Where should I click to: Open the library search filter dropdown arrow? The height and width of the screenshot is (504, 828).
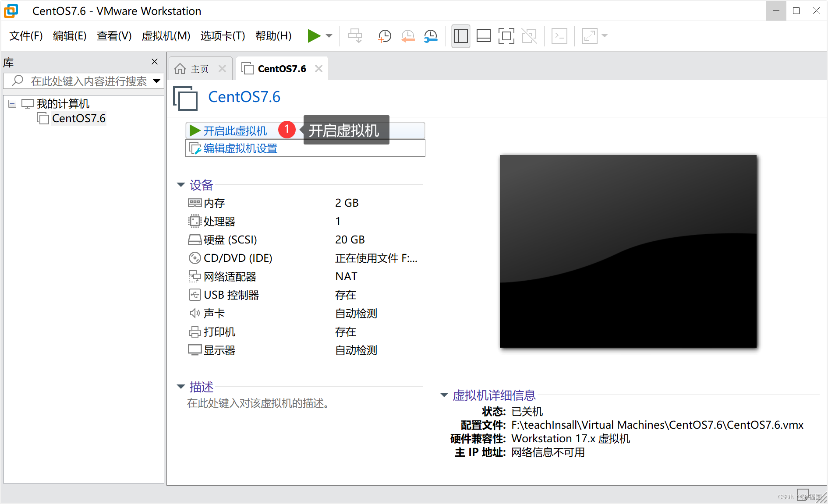point(156,81)
